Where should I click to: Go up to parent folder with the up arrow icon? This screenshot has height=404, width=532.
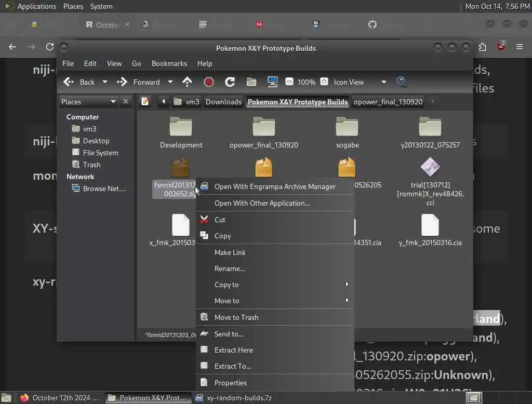pos(187,82)
